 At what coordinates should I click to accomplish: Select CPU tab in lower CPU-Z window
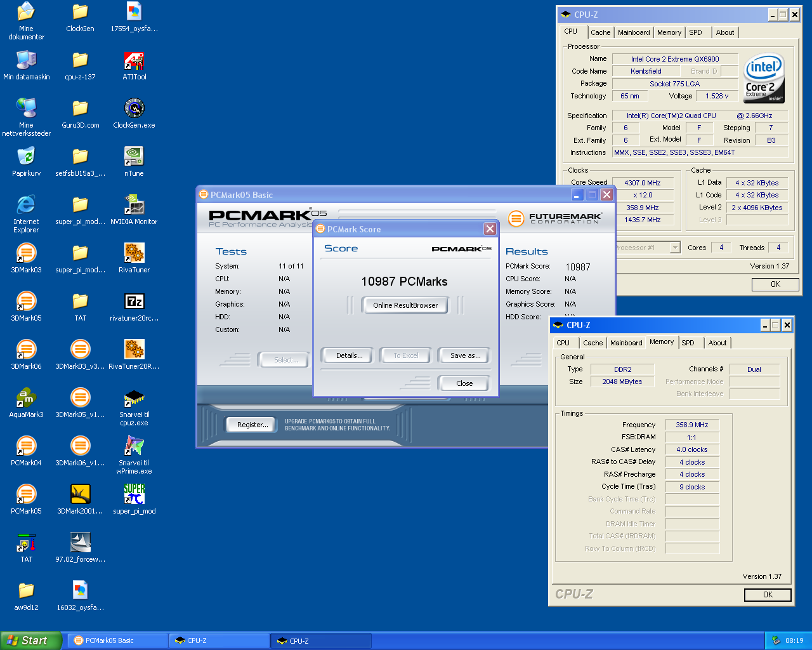563,343
